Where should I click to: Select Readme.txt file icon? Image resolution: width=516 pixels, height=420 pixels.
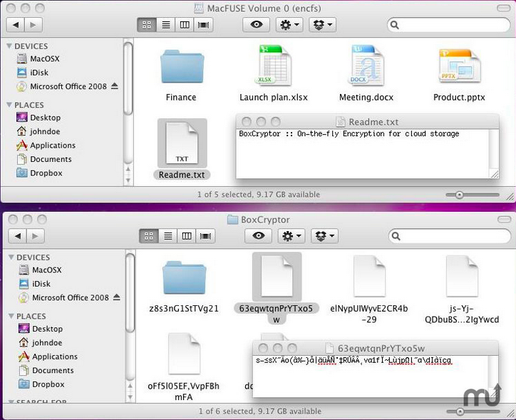pos(182,143)
